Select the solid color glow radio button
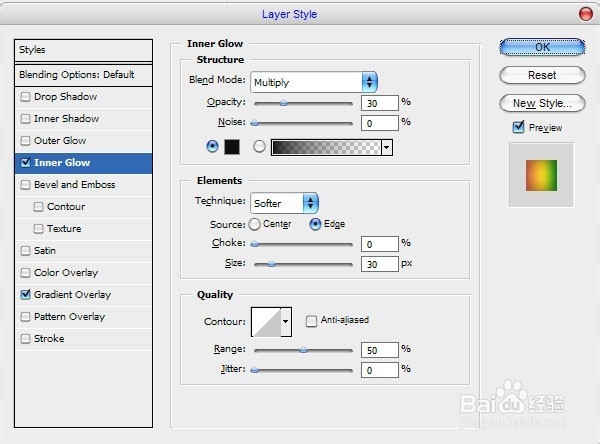 pyautogui.click(x=212, y=146)
